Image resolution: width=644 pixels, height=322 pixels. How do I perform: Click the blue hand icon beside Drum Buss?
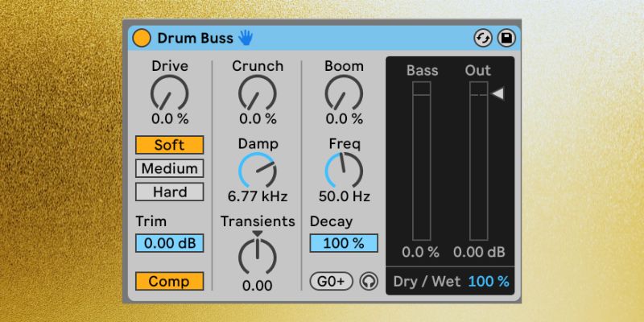point(246,38)
